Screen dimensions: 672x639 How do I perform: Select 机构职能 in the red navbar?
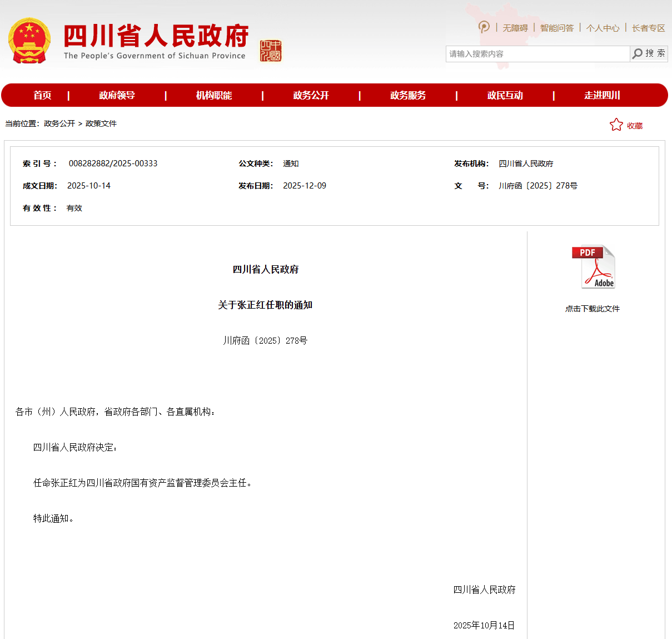click(x=214, y=95)
